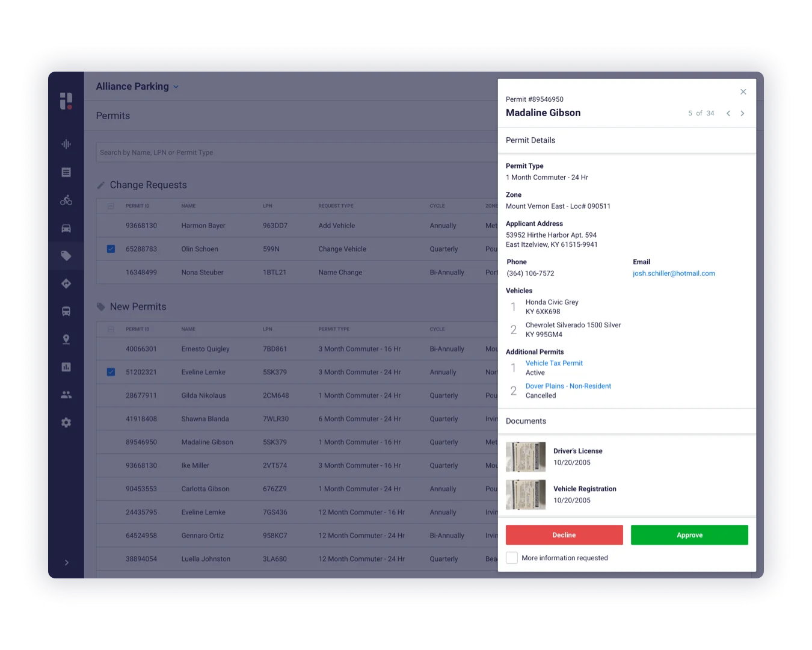The image size is (812, 650).
Task: Open the bar chart reports icon
Action: (x=66, y=367)
